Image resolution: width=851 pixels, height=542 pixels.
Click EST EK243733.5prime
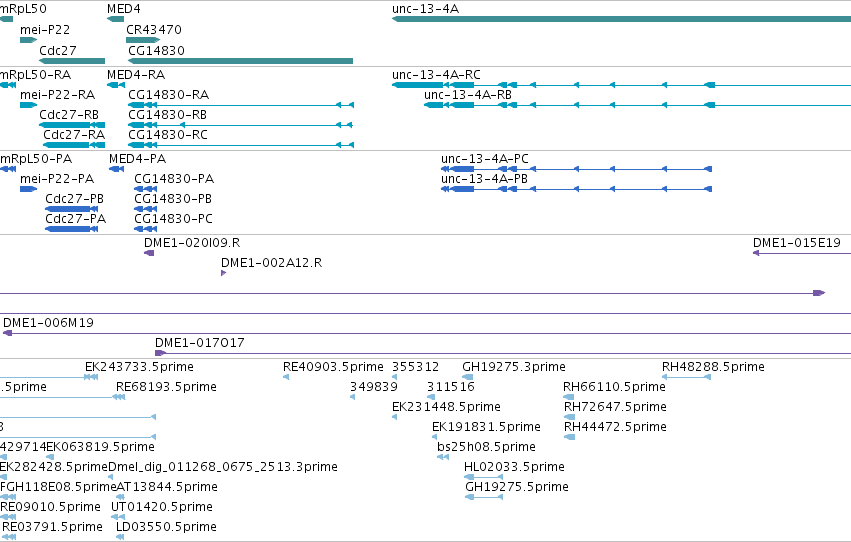139,367
